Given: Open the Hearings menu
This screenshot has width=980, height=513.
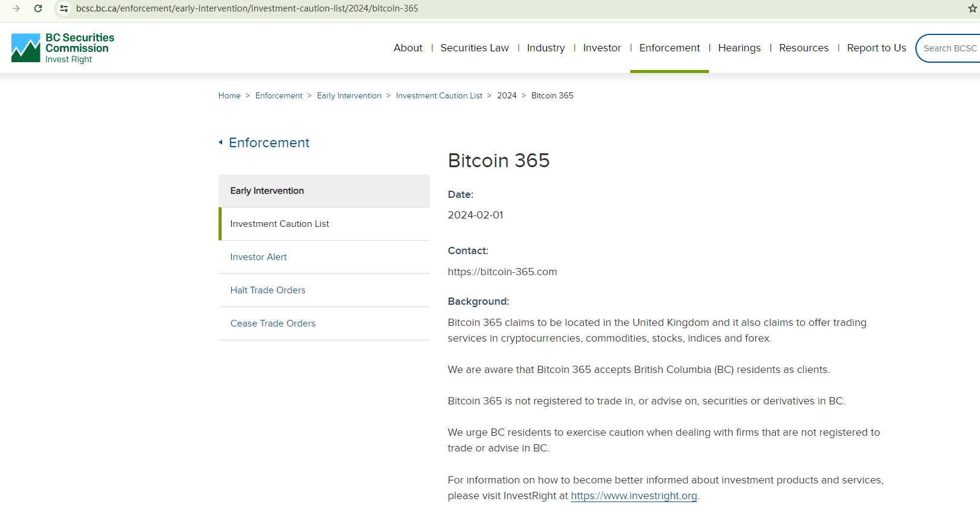Looking at the screenshot, I should tap(740, 48).
